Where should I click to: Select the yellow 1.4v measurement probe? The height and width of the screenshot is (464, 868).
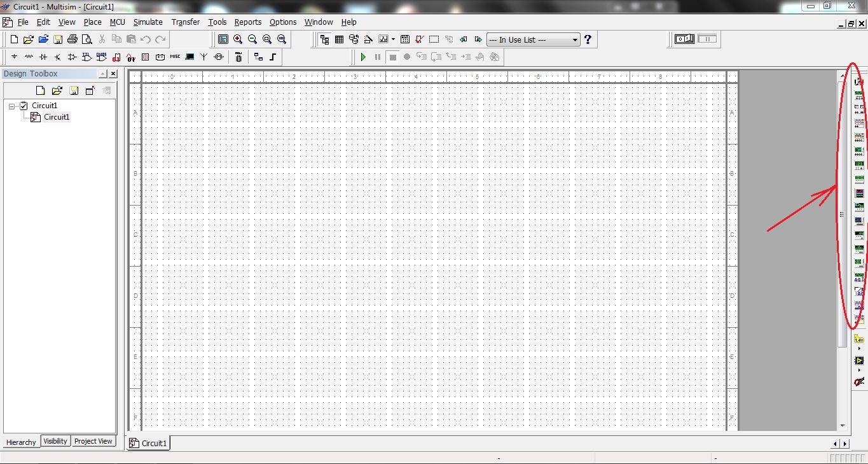[x=859, y=340]
